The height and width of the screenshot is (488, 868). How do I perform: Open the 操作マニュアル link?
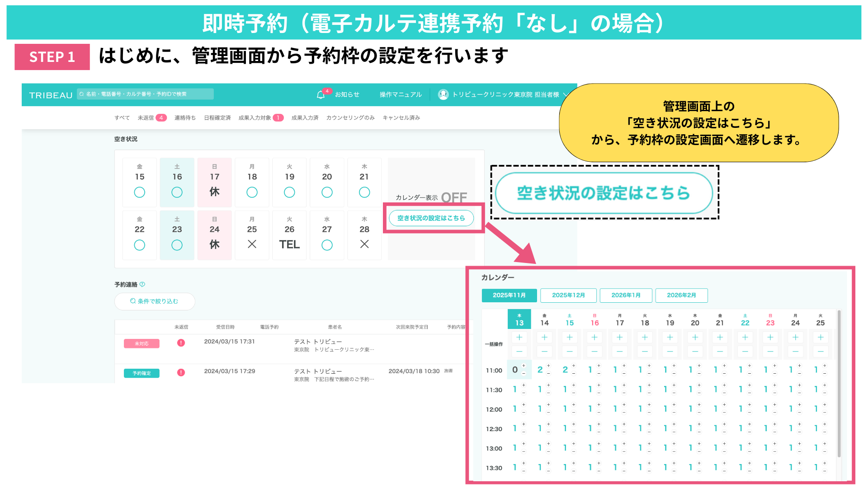(x=401, y=94)
